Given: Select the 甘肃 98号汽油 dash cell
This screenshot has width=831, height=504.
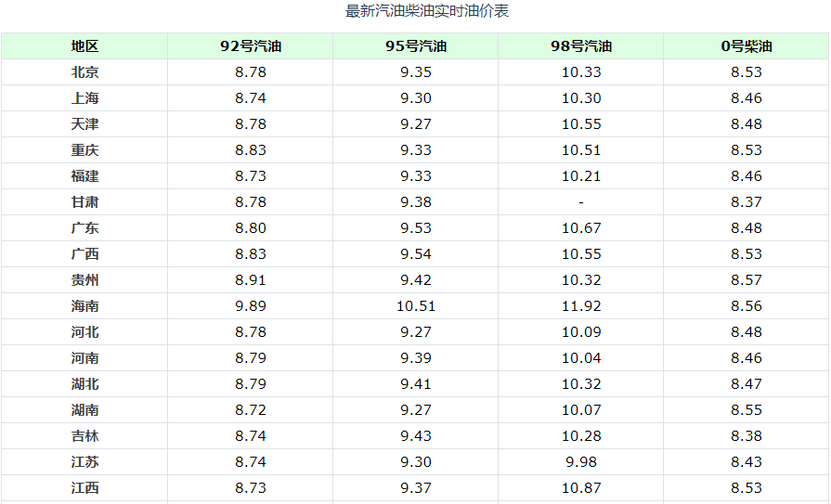Looking at the screenshot, I should pyautogui.click(x=581, y=202).
